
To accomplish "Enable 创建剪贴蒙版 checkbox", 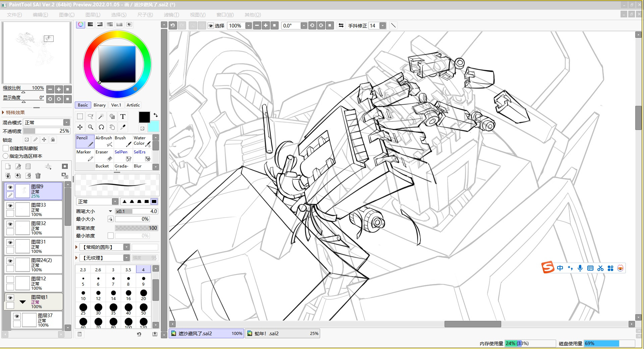I will 6,148.
